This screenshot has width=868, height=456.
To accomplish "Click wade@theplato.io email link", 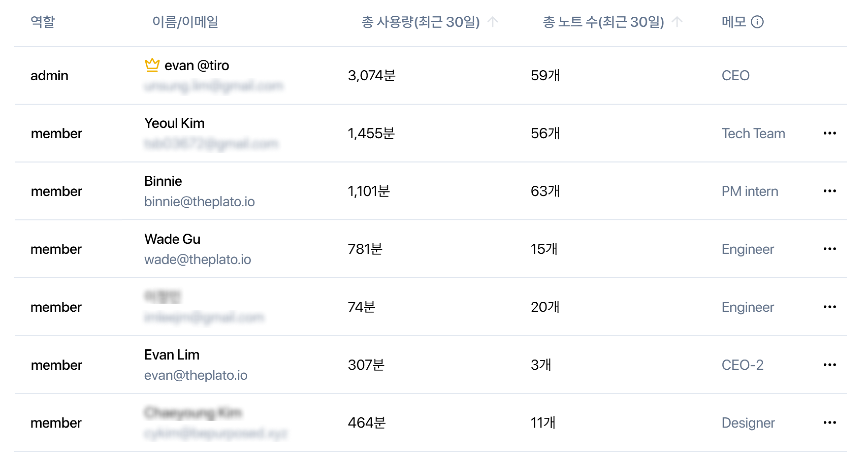I will click(x=198, y=260).
